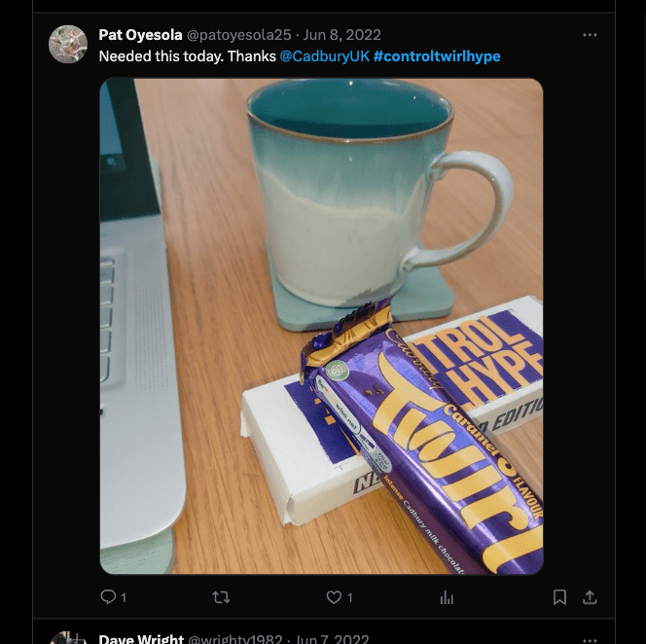Open the @CadburyUK mention link
The height and width of the screenshot is (644, 646).
pos(324,56)
